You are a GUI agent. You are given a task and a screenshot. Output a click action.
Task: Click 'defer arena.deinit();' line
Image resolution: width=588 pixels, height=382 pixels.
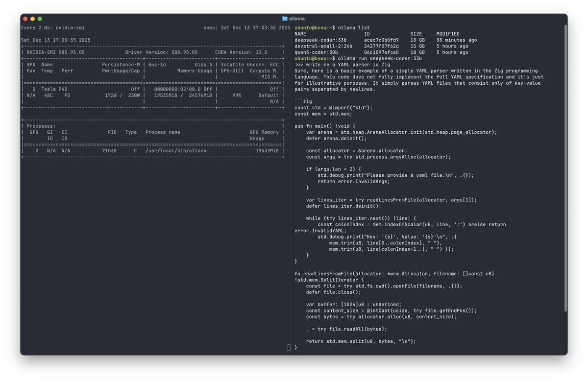[337, 138]
